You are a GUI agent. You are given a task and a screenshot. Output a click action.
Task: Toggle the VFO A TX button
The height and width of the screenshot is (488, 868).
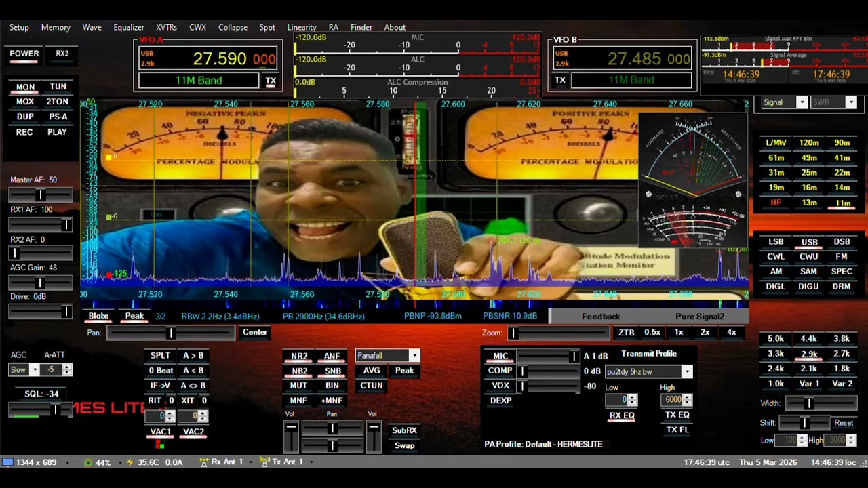(x=271, y=81)
